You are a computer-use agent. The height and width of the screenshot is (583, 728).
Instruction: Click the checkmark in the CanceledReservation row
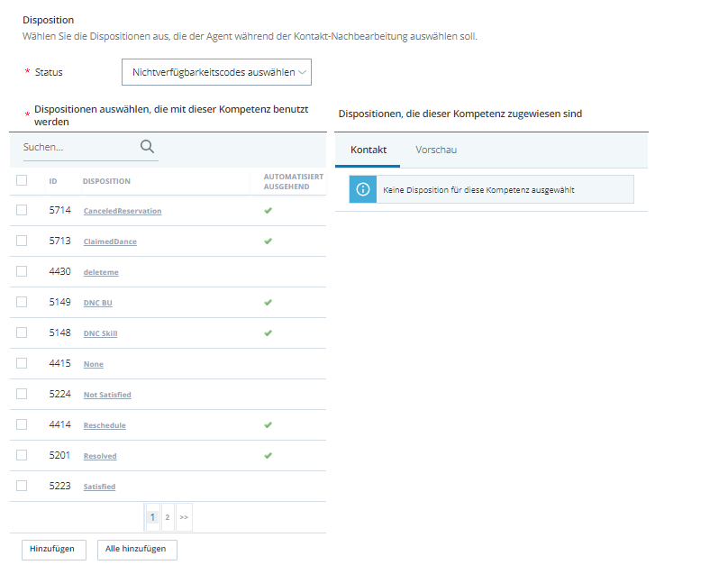pyautogui.click(x=268, y=211)
